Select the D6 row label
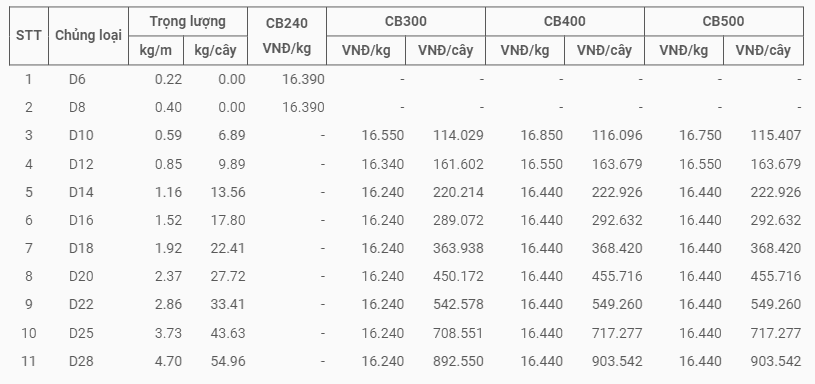Viewport: 815px width, 384px height. click(x=77, y=80)
